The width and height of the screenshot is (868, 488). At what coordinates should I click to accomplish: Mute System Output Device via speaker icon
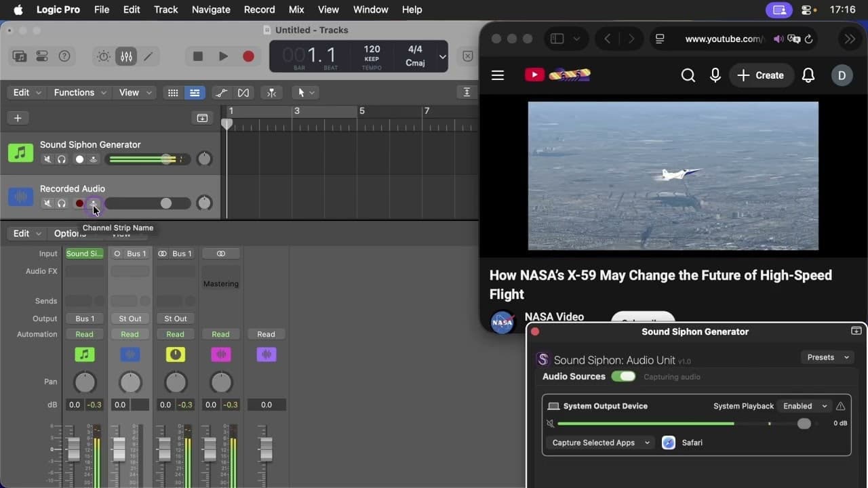pyautogui.click(x=551, y=424)
